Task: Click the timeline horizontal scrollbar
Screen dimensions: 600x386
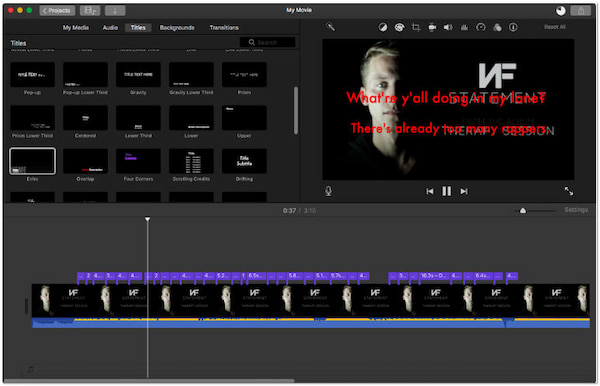Action: click(149, 381)
